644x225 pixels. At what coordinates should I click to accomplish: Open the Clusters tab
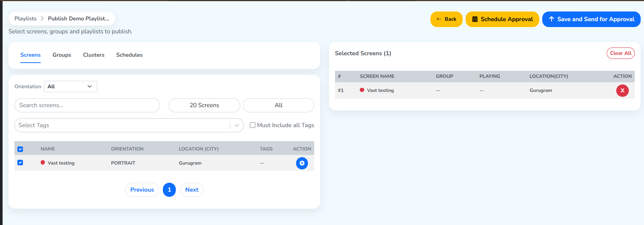click(x=94, y=55)
